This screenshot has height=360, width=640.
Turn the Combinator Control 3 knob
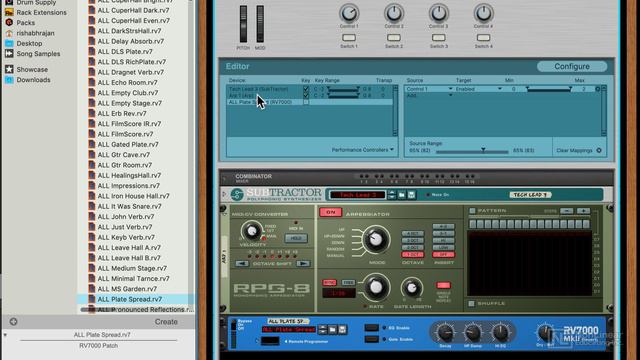point(439,13)
